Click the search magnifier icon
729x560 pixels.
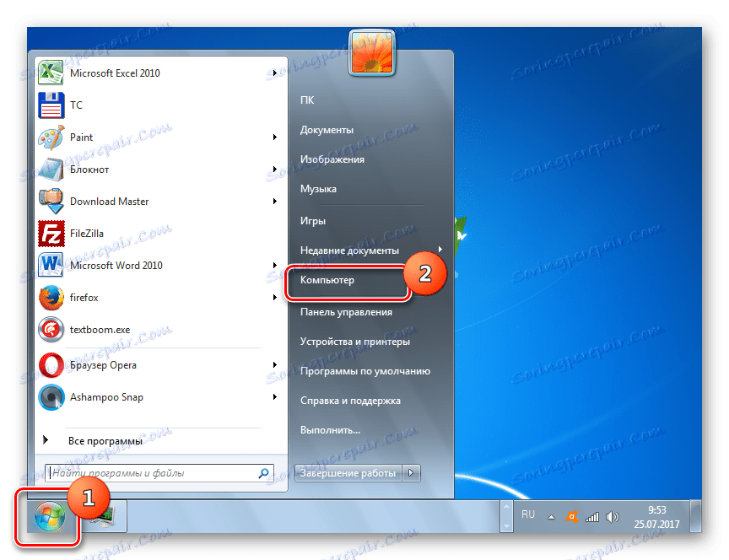[x=263, y=473]
